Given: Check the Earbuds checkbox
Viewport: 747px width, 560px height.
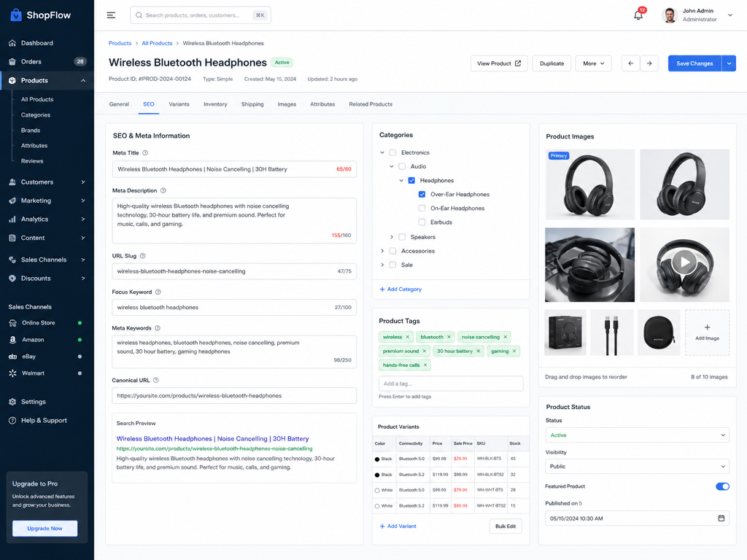Looking at the screenshot, I should click(x=422, y=222).
